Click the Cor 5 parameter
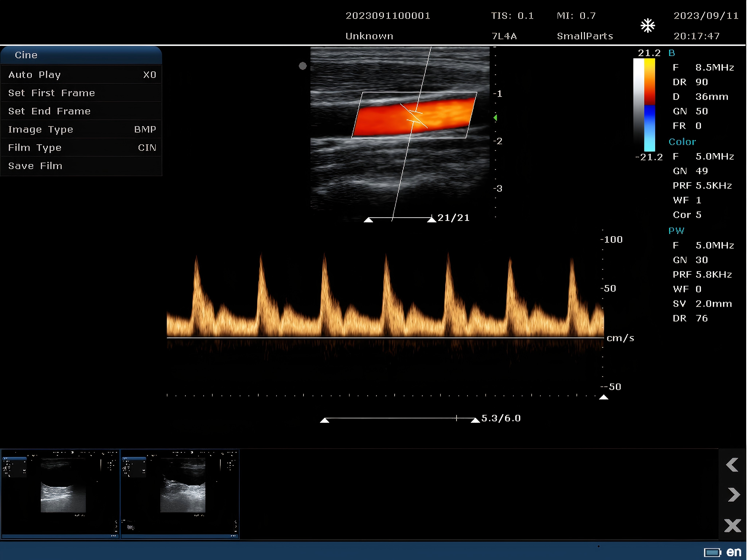Viewport: 750px width, 560px height. (x=687, y=215)
